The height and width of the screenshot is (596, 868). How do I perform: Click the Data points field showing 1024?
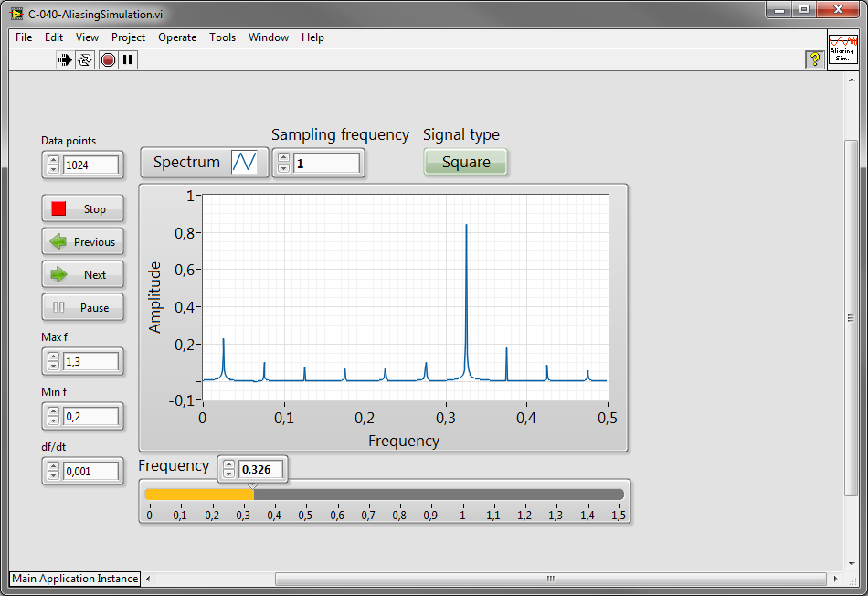click(x=90, y=165)
